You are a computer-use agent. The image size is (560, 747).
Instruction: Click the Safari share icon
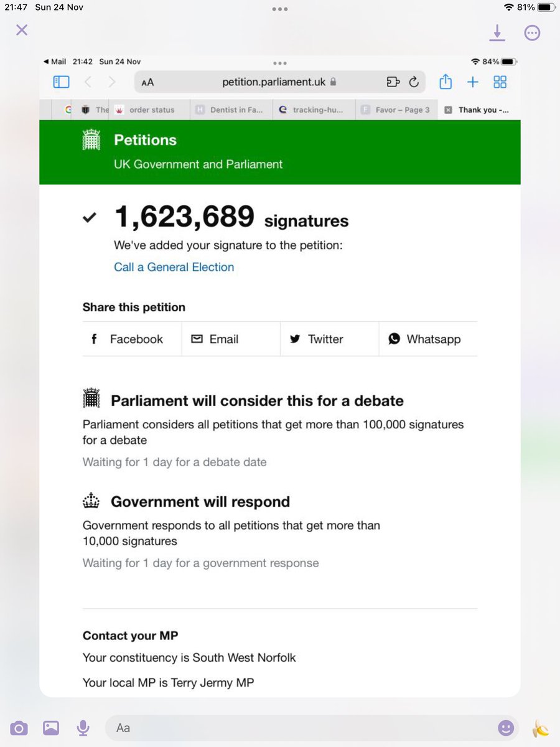click(445, 82)
